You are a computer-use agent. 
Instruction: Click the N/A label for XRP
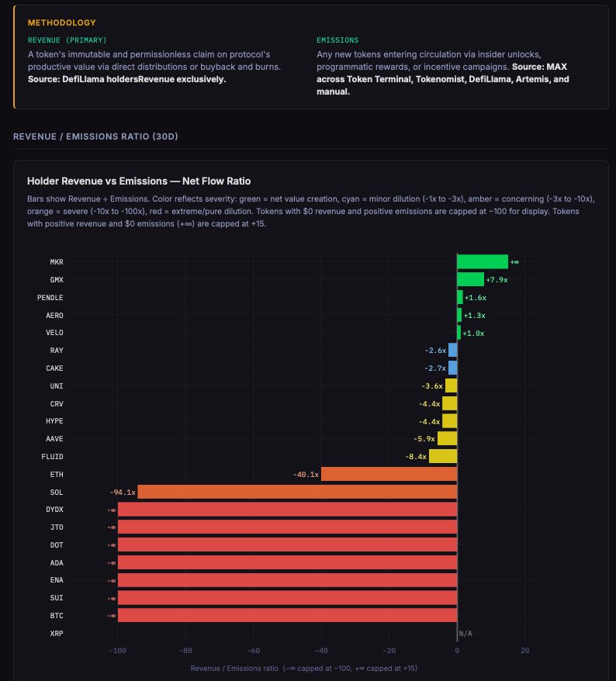point(465,634)
